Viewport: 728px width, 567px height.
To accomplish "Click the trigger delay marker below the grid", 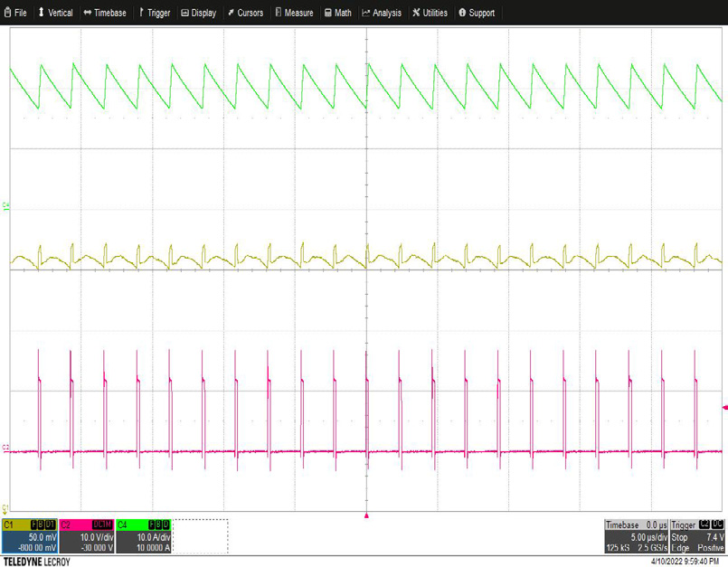I will tap(366, 515).
